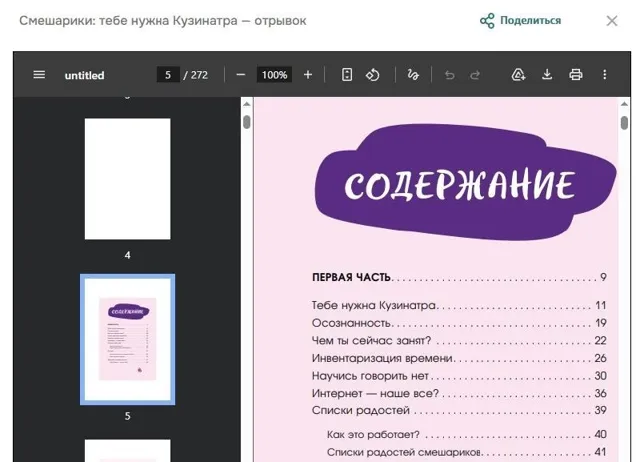Click the Как это работает? entry
The image size is (640, 462).
coord(467,434)
